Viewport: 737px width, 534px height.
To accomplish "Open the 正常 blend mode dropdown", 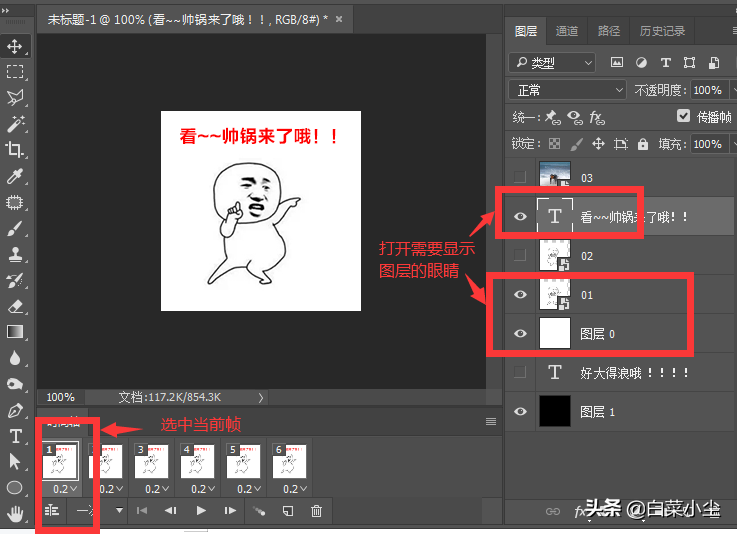I will coord(567,90).
